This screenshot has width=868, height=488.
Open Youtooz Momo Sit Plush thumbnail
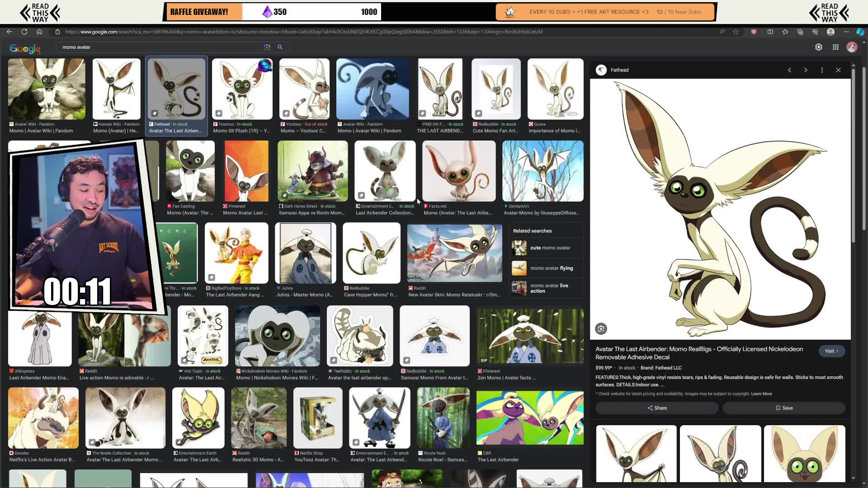(242, 89)
